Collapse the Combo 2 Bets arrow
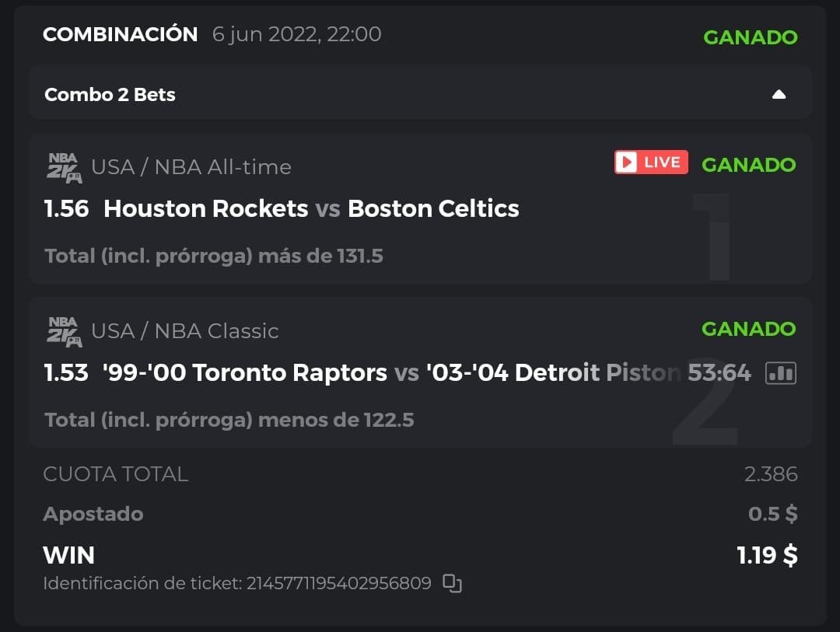 pyautogui.click(x=779, y=95)
